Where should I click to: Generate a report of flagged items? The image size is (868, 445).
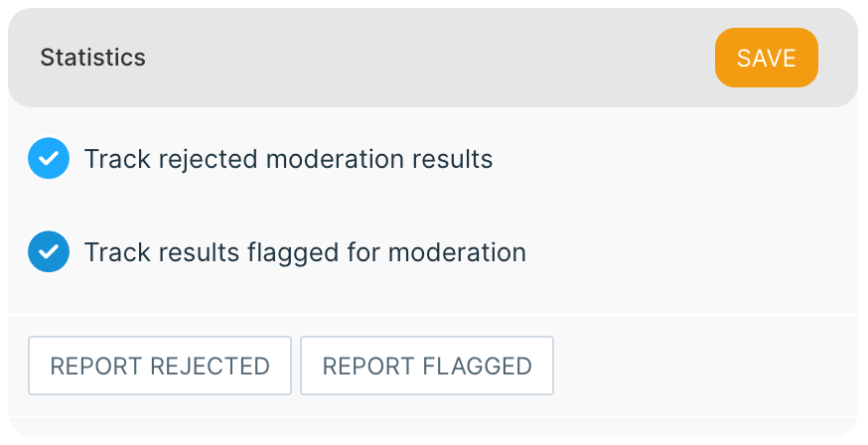tap(427, 366)
